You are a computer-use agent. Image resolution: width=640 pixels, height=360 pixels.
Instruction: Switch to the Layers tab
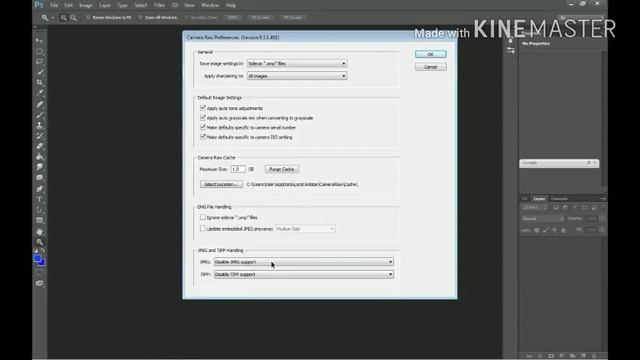[x=539, y=199]
